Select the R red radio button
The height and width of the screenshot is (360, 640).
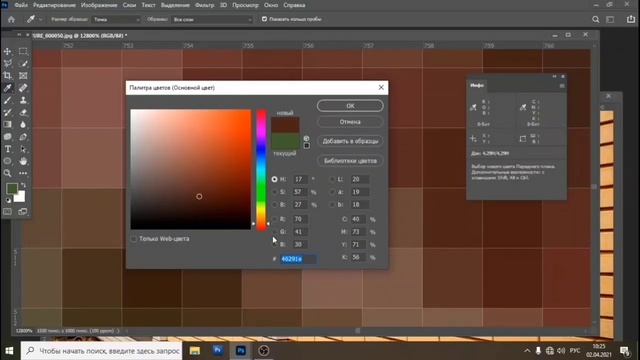274,219
